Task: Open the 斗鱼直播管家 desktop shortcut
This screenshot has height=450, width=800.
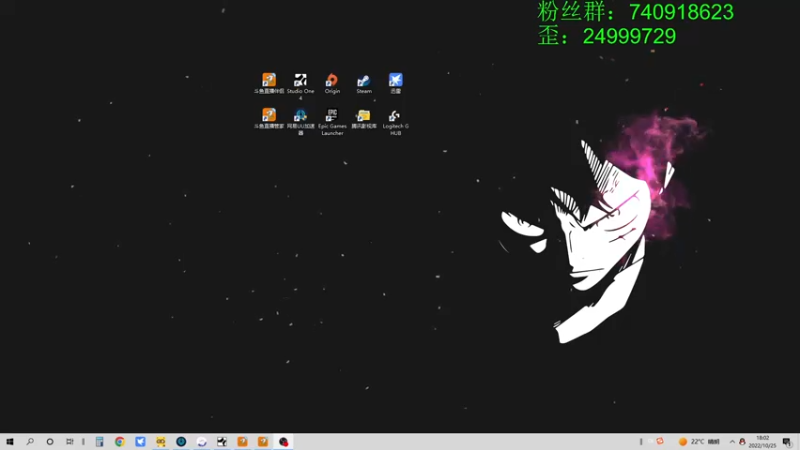Action: click(x=269, y=118)
